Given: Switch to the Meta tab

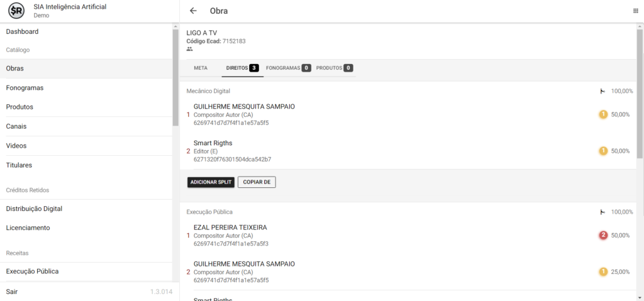Looking at the screenshot, I should [201, 68].
